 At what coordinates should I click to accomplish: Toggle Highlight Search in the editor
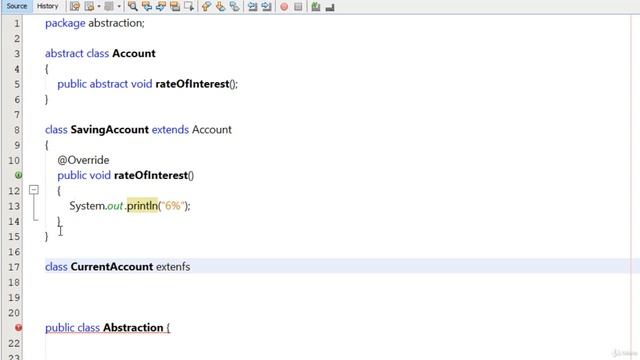coord(175,7)
